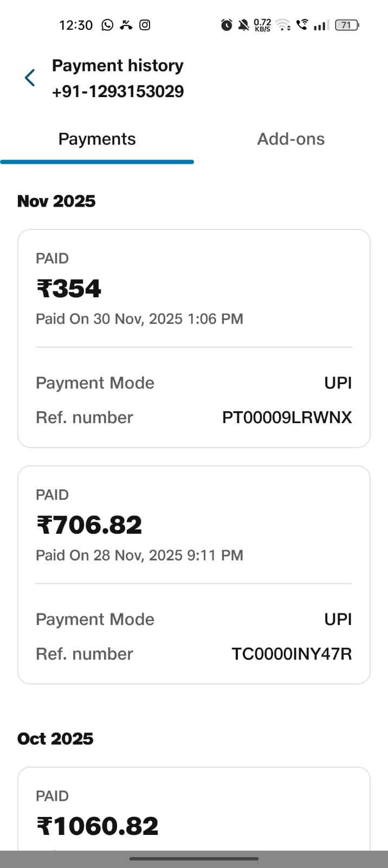Tap the back arrow beside Payment history
The height and width of the screenshot is (868, 388).
tap(30, 78)
